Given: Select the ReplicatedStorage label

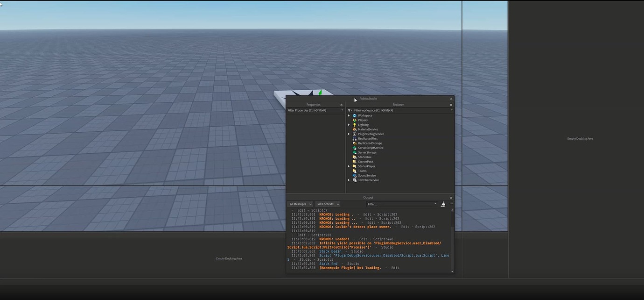Looking at the screenshot, I should click(x=370, y=143).
